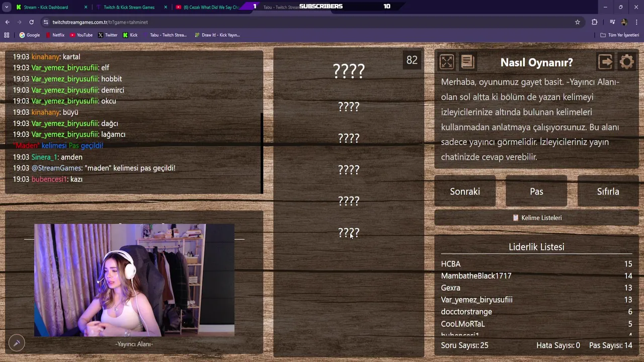
Task: Click the top large ???? hidden word
Action: tap(349, 71)
